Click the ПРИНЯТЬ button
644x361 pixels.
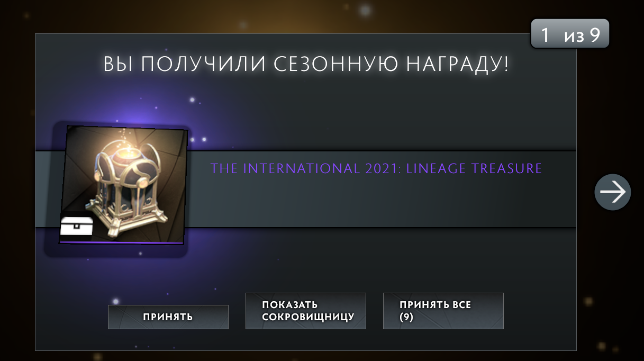click(x=168, y=317)
